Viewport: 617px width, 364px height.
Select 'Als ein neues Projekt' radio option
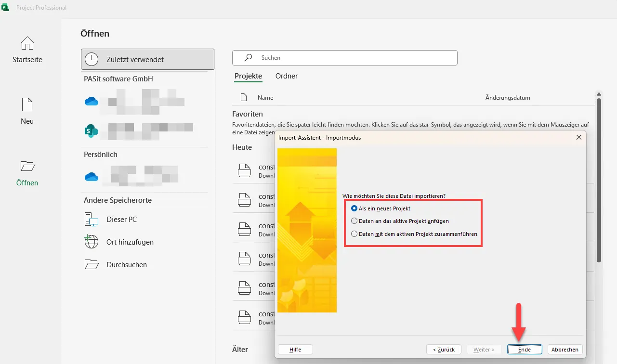tap(354, 208)
